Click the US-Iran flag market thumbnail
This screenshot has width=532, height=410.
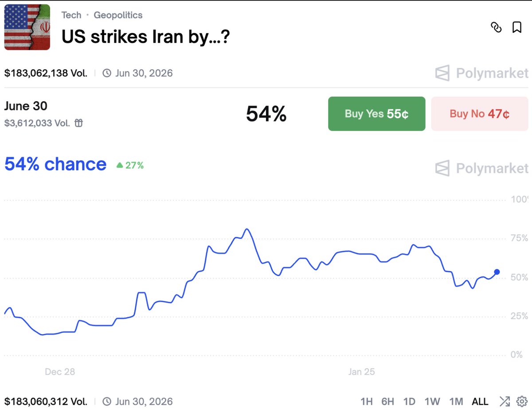click(27, 28)
